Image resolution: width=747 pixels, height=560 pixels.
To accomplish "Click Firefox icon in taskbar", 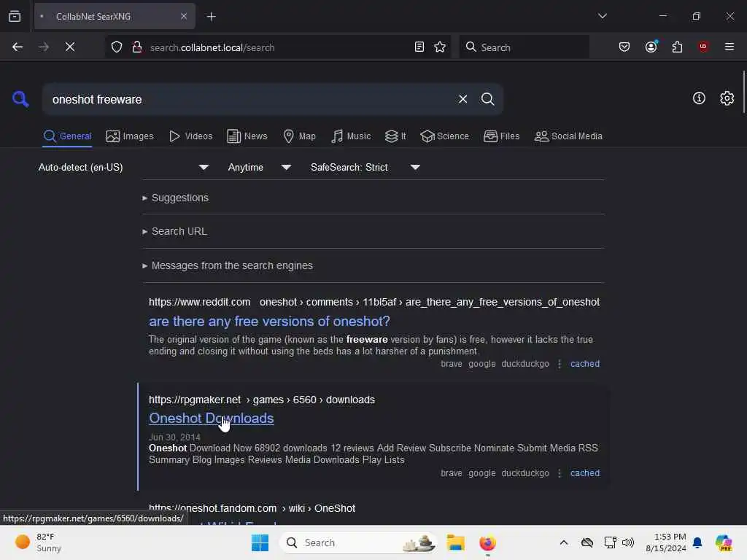I will pos(487,542).
